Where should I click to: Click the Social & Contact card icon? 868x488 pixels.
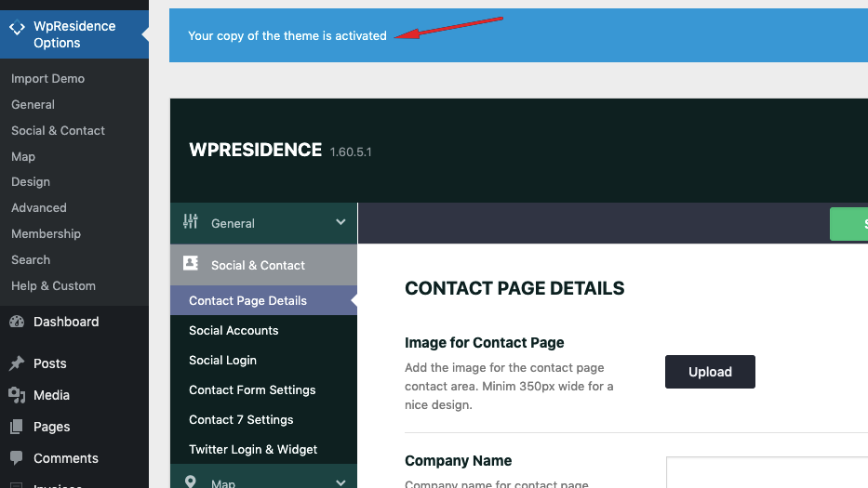pyautogui.click(x=191, y=263)
